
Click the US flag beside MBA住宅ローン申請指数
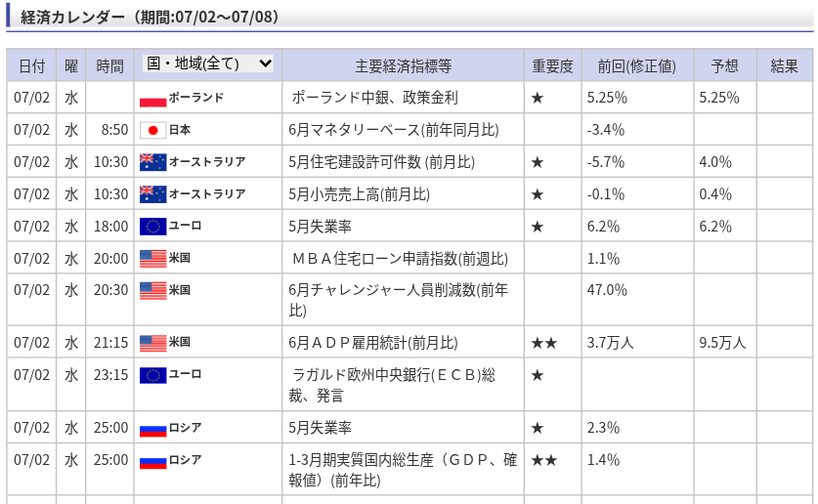click(152, 259)
